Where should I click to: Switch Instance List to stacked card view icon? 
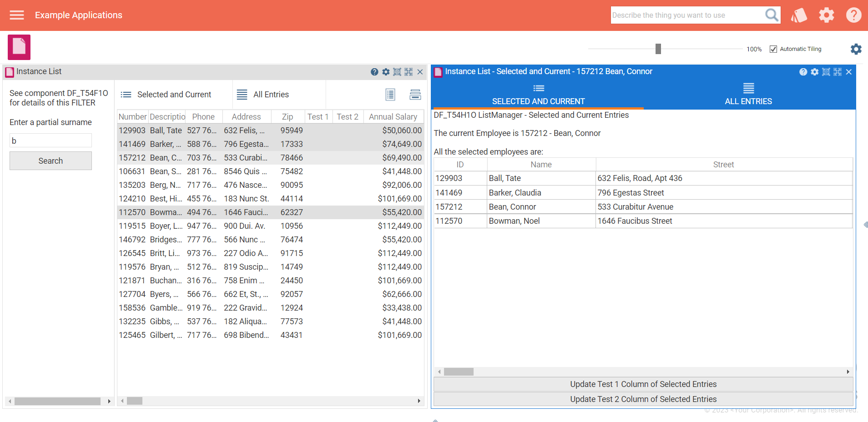(x=415, y=94)
